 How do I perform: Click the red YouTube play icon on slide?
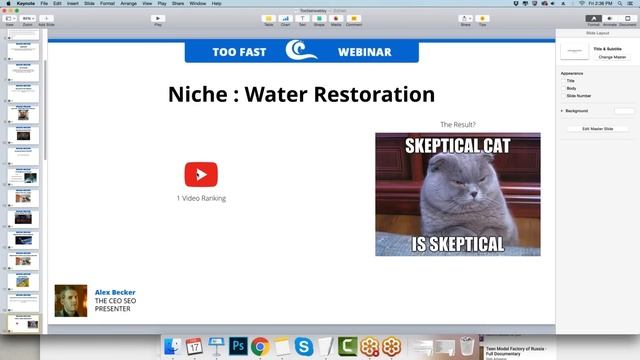pyautogui.click(x=201, y=174)
